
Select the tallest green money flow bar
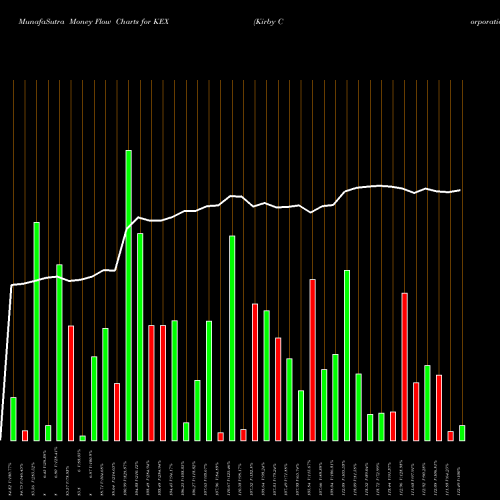tap(129, 296)
